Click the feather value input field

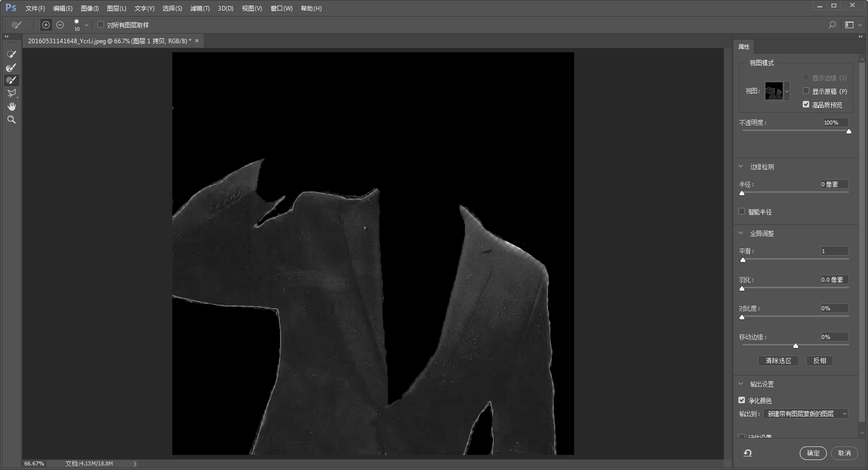coord(834,280)
